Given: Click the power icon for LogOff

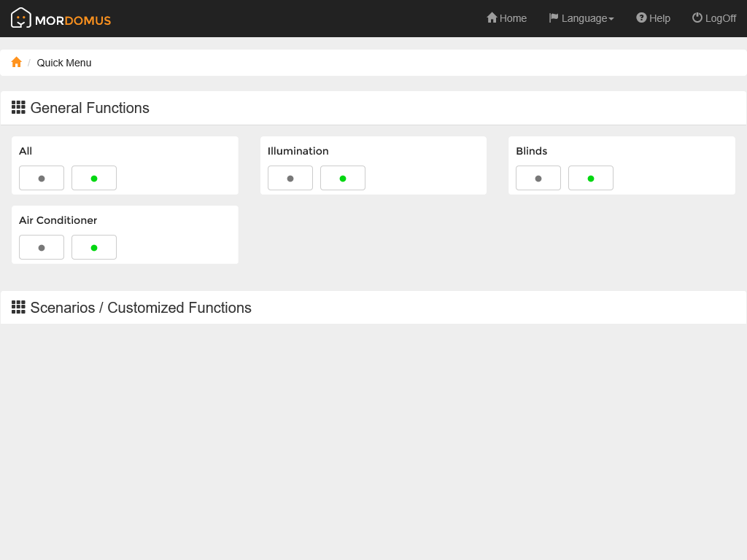Looking at the screenshot, I should (697, 17).
